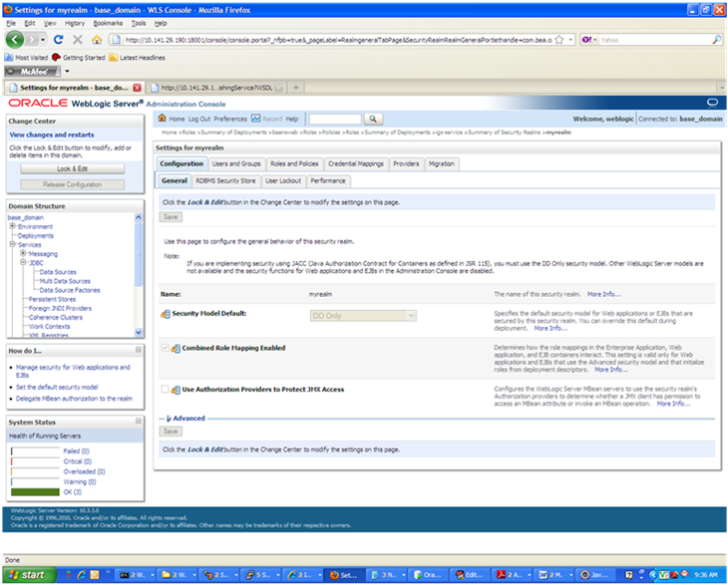The image size is (728, 585).
Task: Click the bookmark star in address bar
Action: tap(559, 40)
